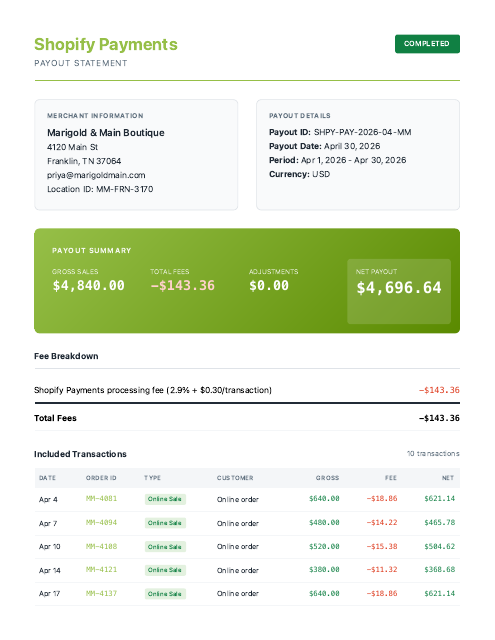Click the CUSTOMER column header

[x=235, y=478]
